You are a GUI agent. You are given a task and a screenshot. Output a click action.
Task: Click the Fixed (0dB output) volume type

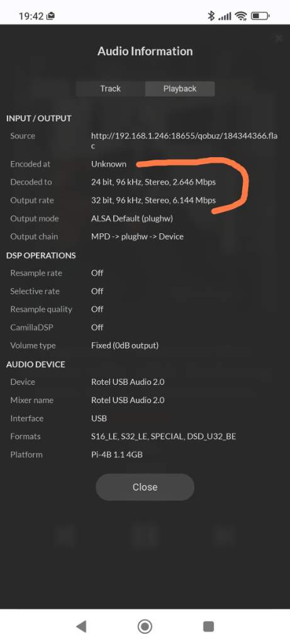125,345
